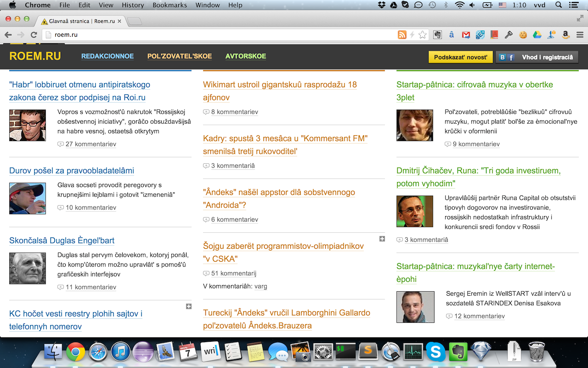The width and height of the screenshot is (588, 368).
Task: Open the POL'ZOVATEL'SKOE section link
Action: coord(180,57)
